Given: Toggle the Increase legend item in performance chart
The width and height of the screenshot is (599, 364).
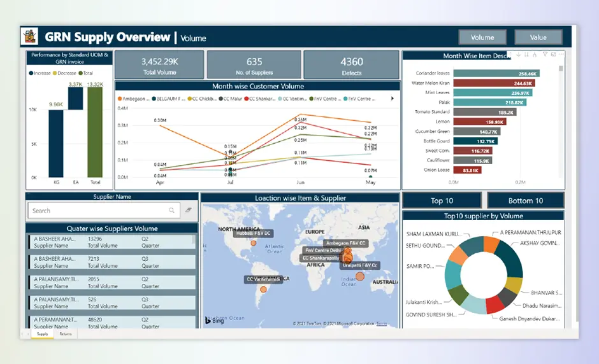Looking at the screenshot, I should point(40,73).
